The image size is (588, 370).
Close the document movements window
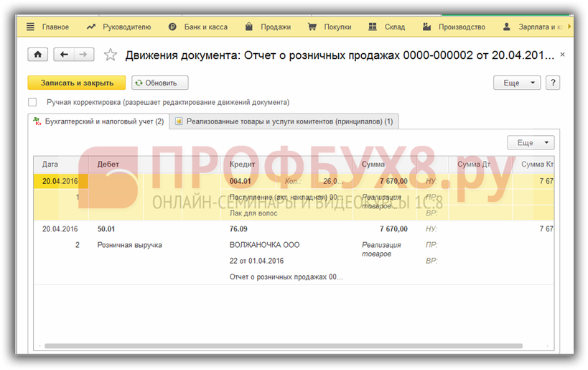point(562,55)
